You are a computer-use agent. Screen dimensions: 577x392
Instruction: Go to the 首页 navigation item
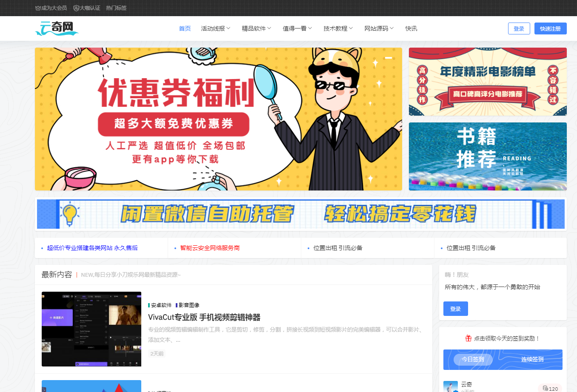coord(185,28)
